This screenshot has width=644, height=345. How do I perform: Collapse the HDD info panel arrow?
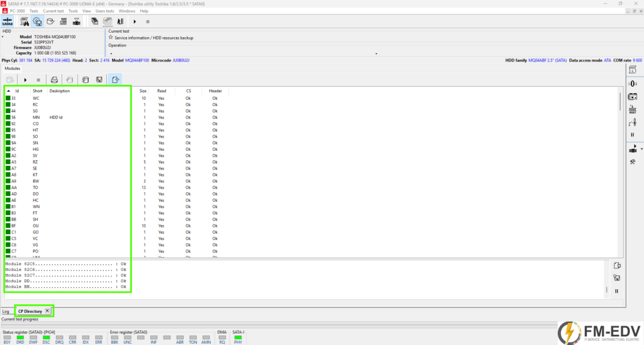(x=3, y=37)
